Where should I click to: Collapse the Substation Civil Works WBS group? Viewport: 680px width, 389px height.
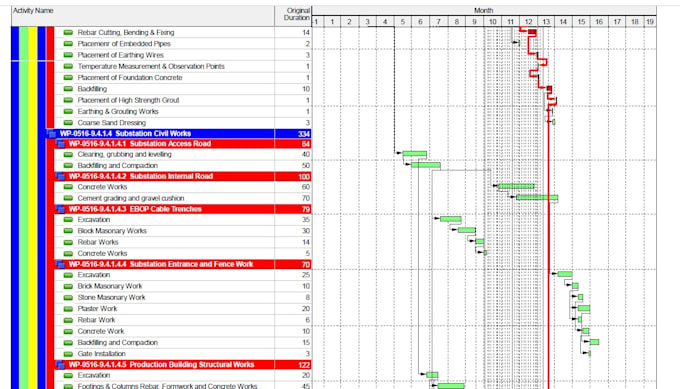tap(52, 134)
